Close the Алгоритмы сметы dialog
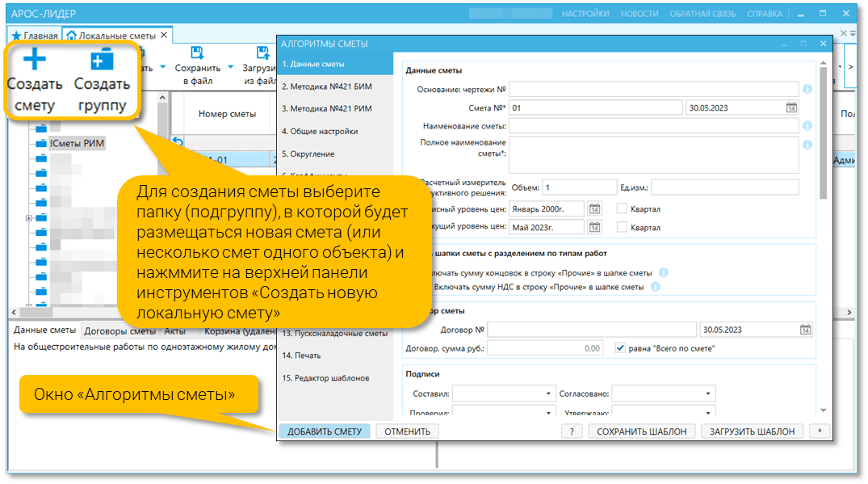 point(823,43)
